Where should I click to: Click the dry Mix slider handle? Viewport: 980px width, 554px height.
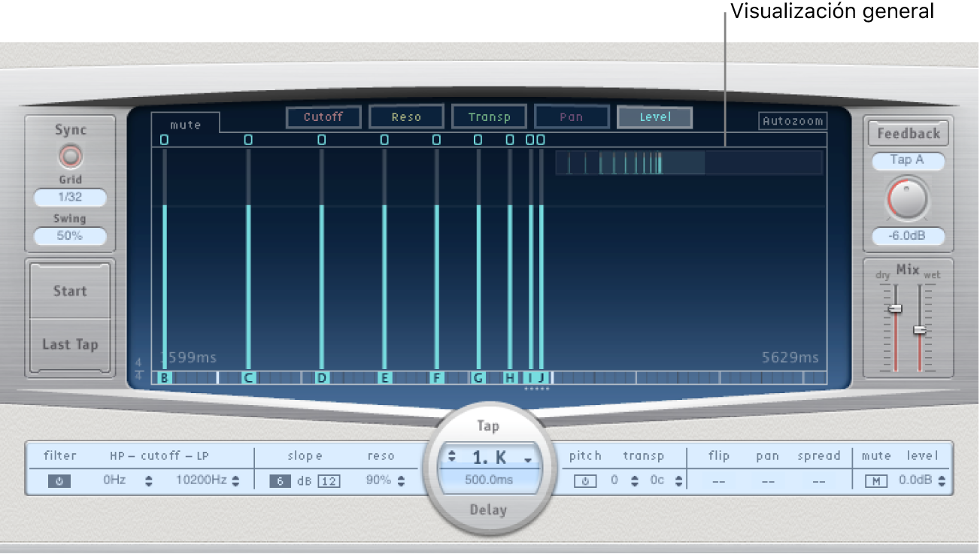point(895,309)
